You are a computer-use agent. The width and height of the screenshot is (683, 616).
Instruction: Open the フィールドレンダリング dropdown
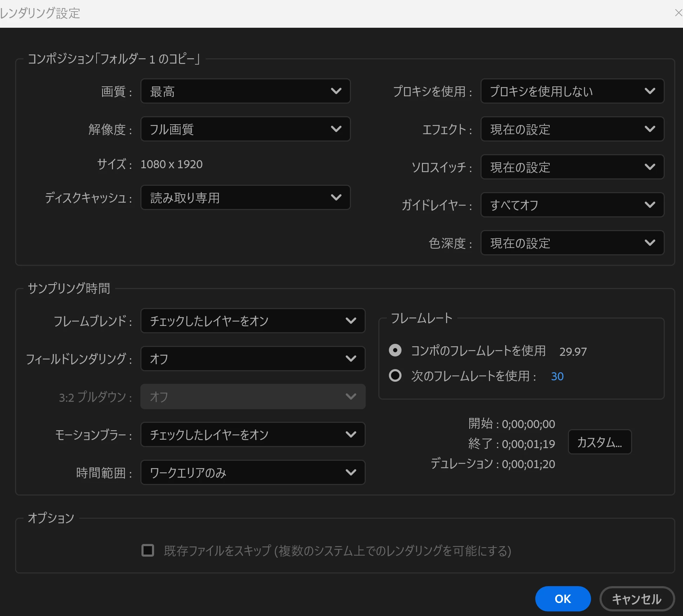(253, 359)
